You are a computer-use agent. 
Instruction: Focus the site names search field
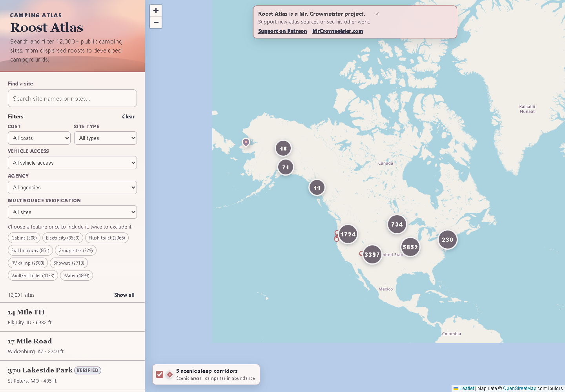pyautogui.click(x=72, y=98)
